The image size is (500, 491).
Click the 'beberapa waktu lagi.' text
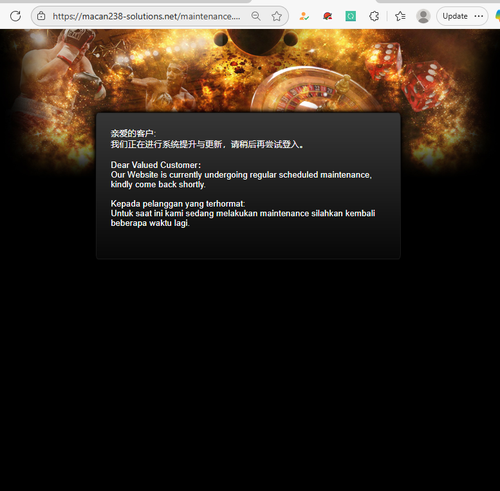click(x=150, y=223)
